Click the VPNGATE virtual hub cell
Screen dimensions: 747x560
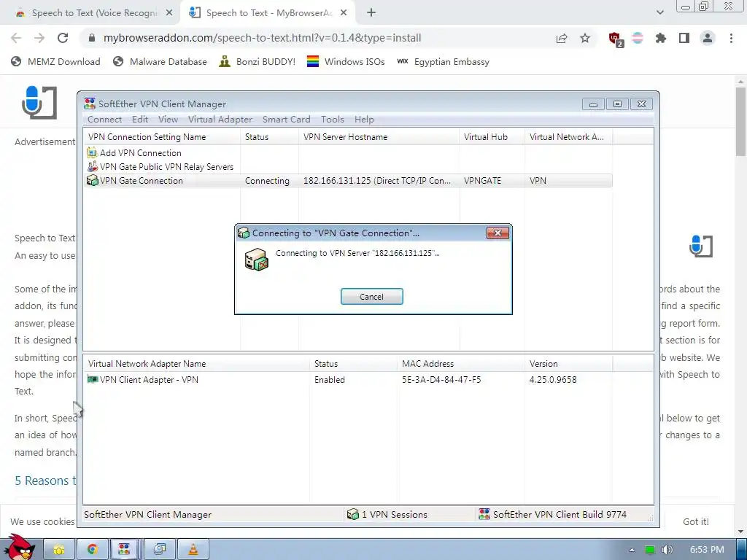pyautogui.click(x=483, y=181)
